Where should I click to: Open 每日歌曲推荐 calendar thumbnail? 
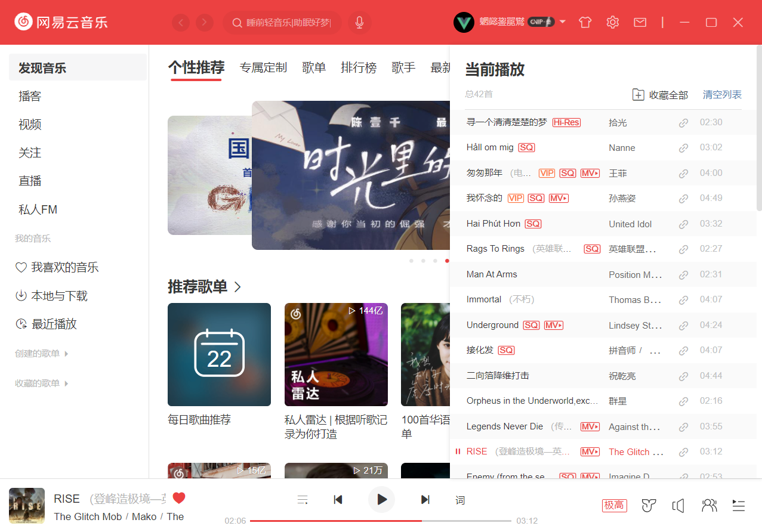coord(219,354)
